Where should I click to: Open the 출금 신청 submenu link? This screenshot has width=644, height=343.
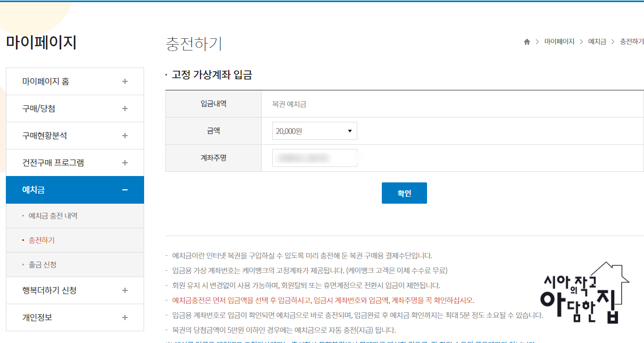click(43, 265)
